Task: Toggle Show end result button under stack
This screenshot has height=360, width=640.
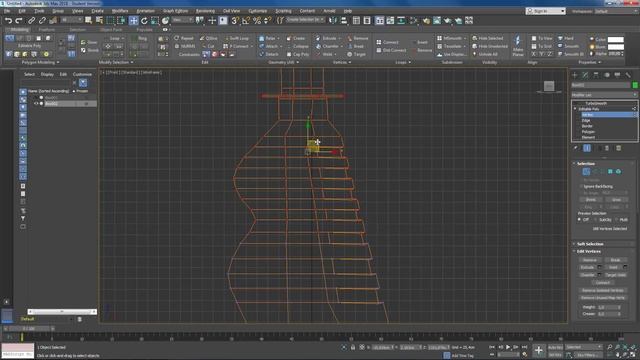Action: click(587, 148)
